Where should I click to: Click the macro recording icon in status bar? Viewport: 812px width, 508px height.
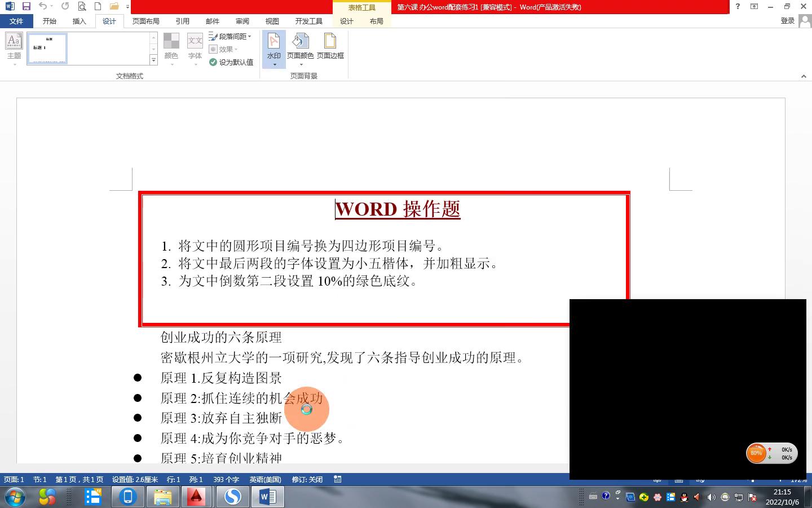pos(338,479)
